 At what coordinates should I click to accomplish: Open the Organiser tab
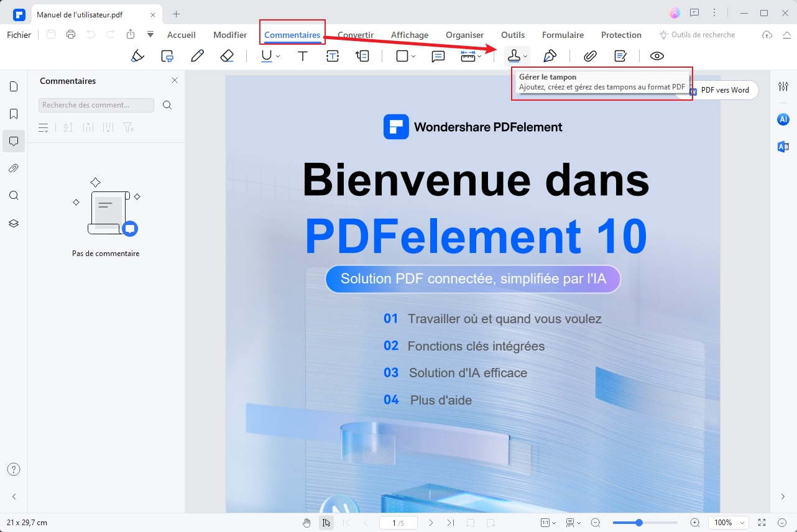pos(465,35)
